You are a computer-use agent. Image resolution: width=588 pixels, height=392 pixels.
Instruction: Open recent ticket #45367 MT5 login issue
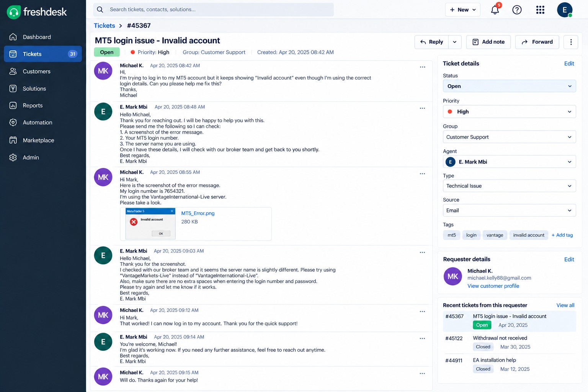coord(510,321)
